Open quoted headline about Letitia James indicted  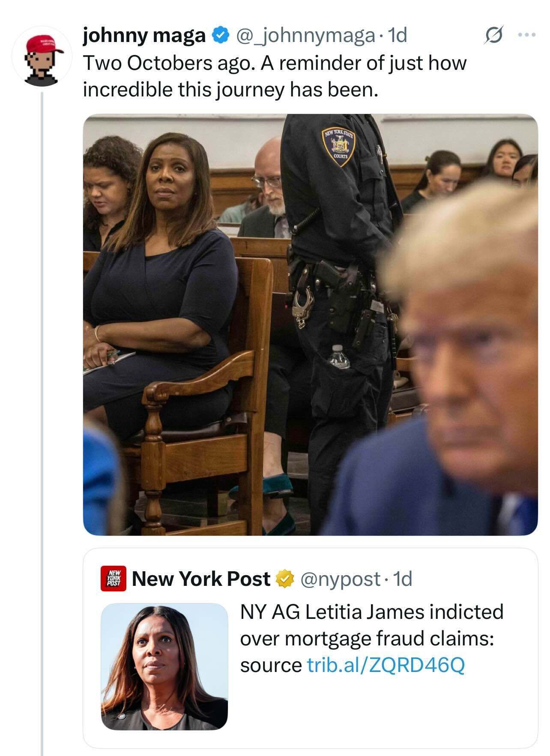tap(371, 639)
